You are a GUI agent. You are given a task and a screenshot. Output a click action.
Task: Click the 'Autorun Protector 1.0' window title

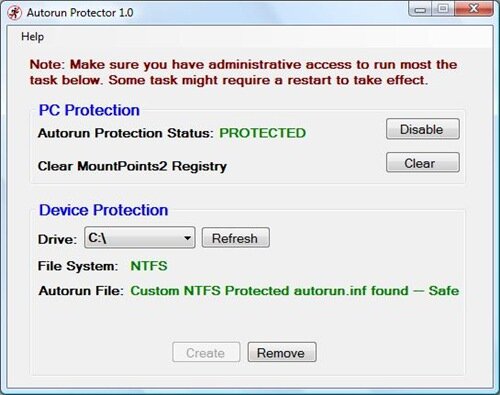80,13
